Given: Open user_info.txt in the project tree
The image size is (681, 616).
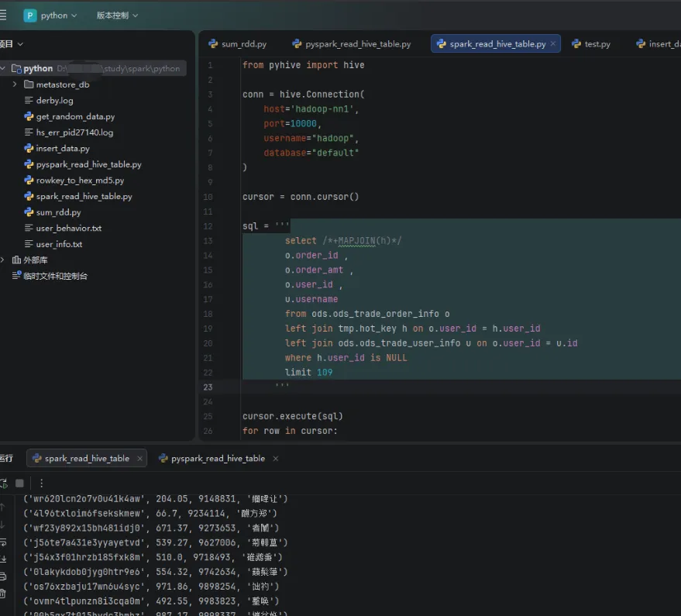Looking at the screenshot, I should pyautogui.click(x=59, y=244).
